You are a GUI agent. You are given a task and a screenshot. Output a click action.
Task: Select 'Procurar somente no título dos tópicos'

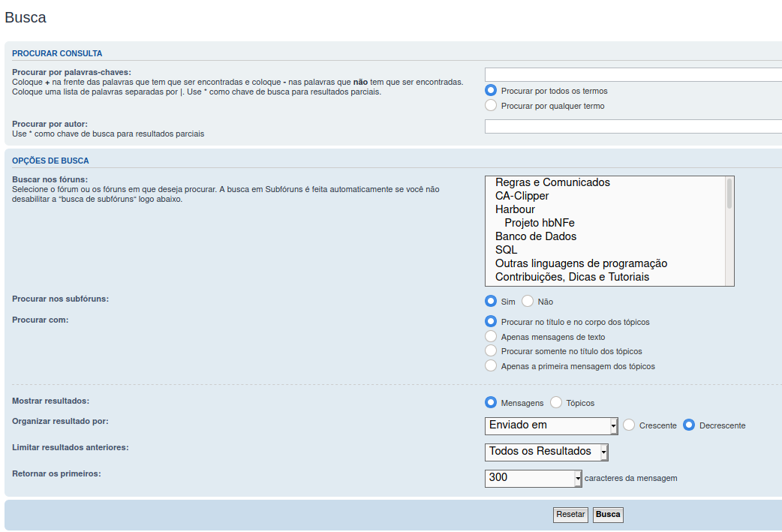(x=491, y=351)
